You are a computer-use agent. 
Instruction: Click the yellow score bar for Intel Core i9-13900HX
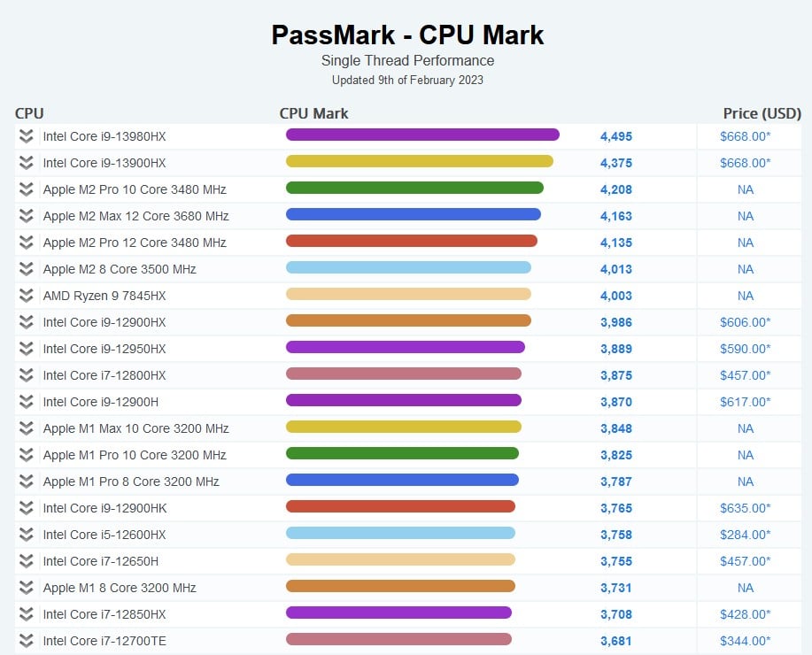pyautogui.click(x=420, y=161)
